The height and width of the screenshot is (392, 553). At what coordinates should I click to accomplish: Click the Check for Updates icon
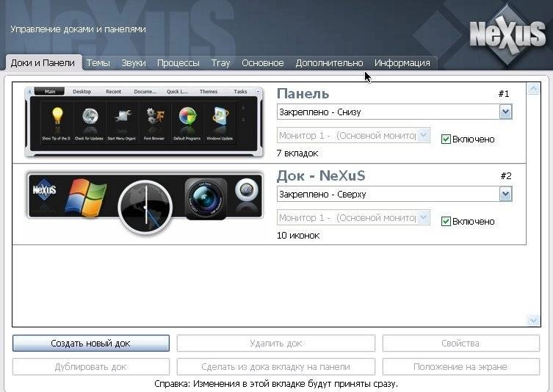pos(90,116)
